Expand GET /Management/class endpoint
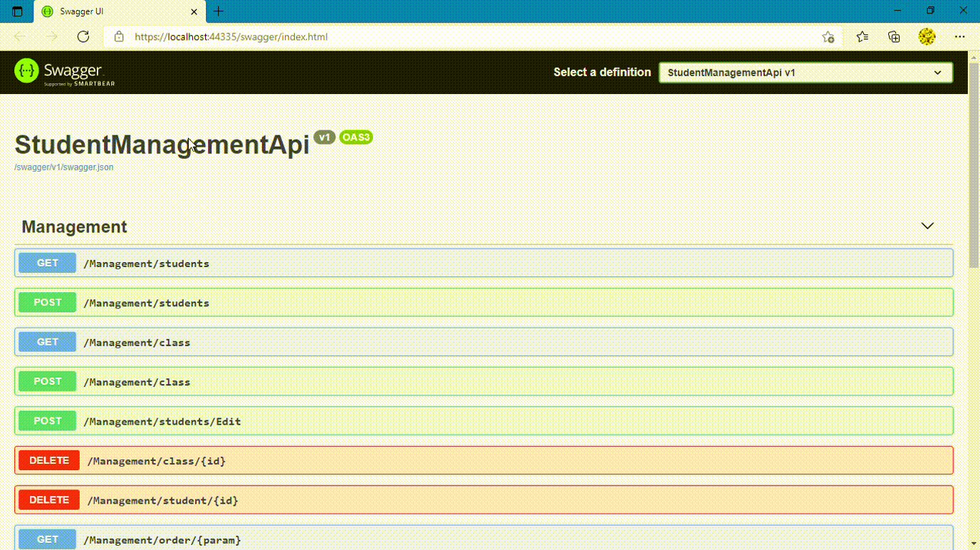980x550 pixels. click(484, 342)
